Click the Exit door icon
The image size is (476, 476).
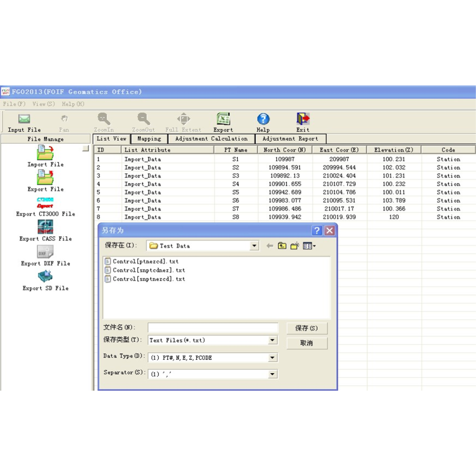(x=303, y=119)
